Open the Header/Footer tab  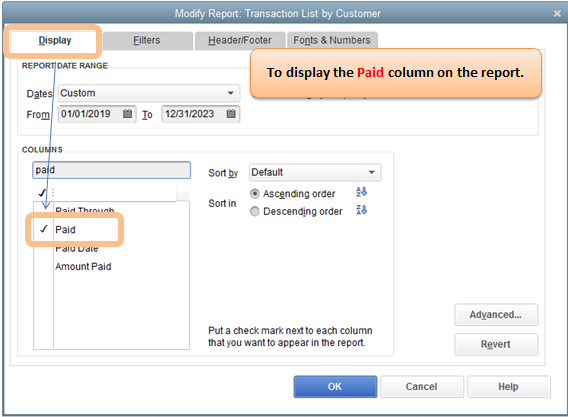coord(240,40)
